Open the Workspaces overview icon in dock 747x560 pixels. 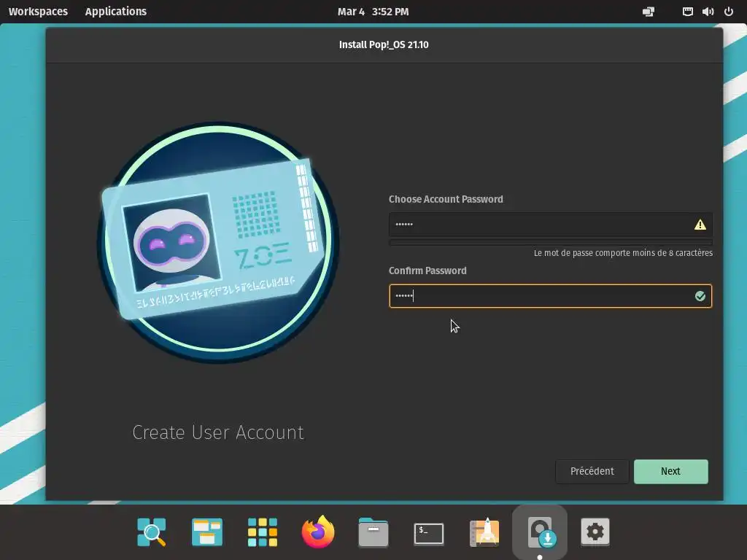point(206,532)
